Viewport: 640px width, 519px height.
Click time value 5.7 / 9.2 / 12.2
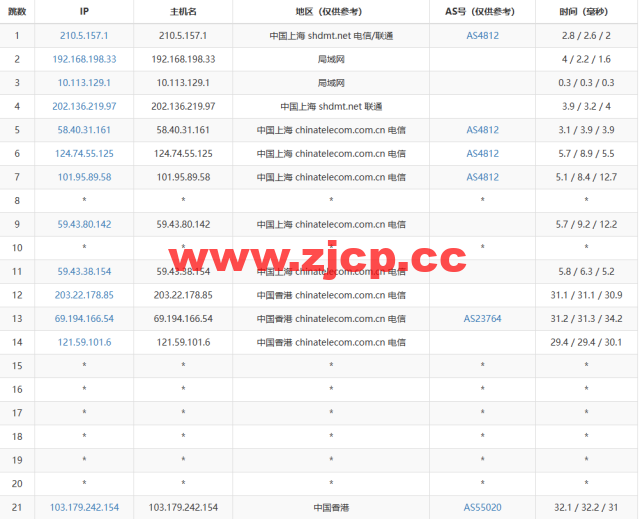pos(586,224)
